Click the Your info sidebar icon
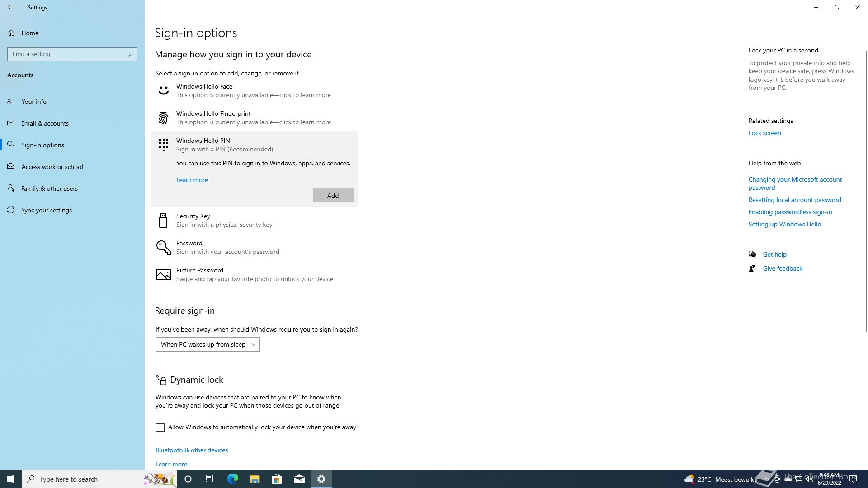This screenshot has height=488, width=868. pos(11,101)
